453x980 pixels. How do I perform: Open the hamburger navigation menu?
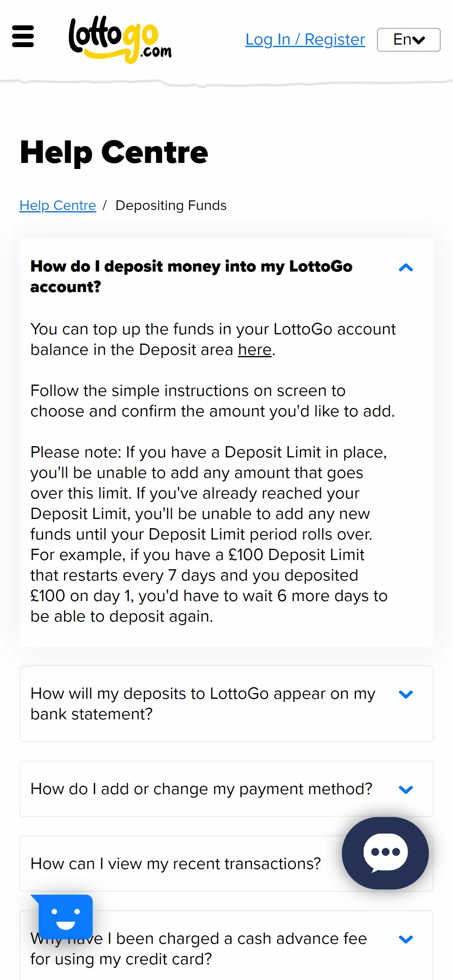pyautogui.click(x=23, y=36)
